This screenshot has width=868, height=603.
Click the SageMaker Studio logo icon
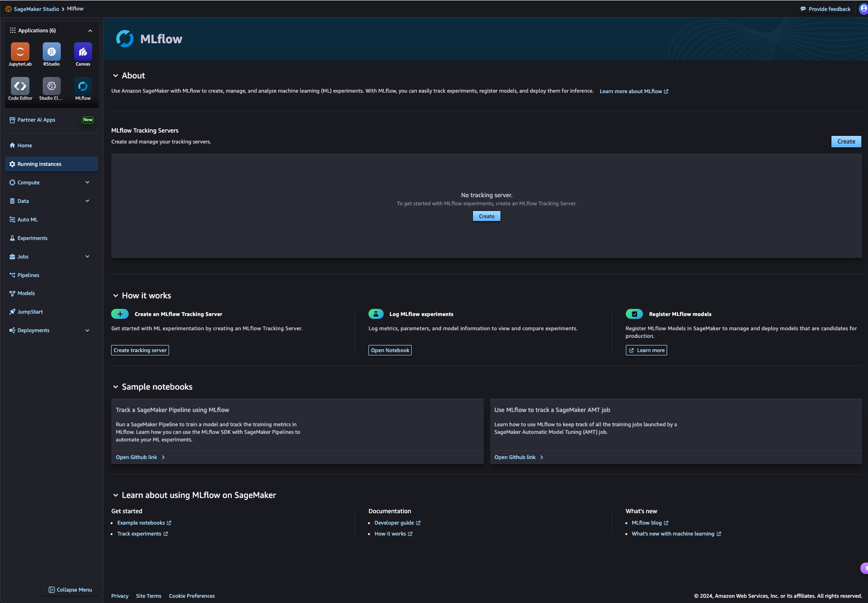pos(8,9)
